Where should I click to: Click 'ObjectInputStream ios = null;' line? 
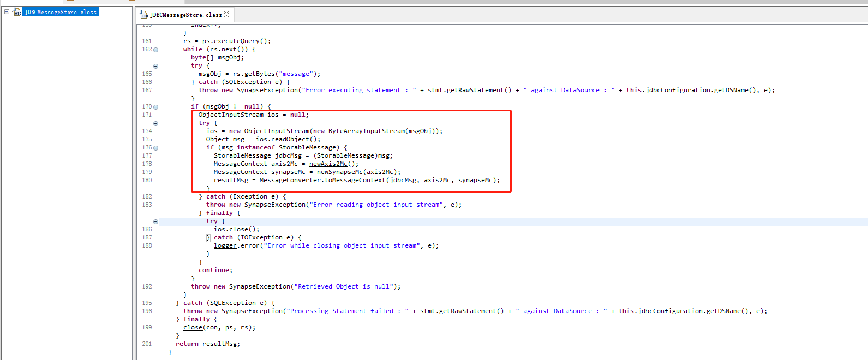254,115
